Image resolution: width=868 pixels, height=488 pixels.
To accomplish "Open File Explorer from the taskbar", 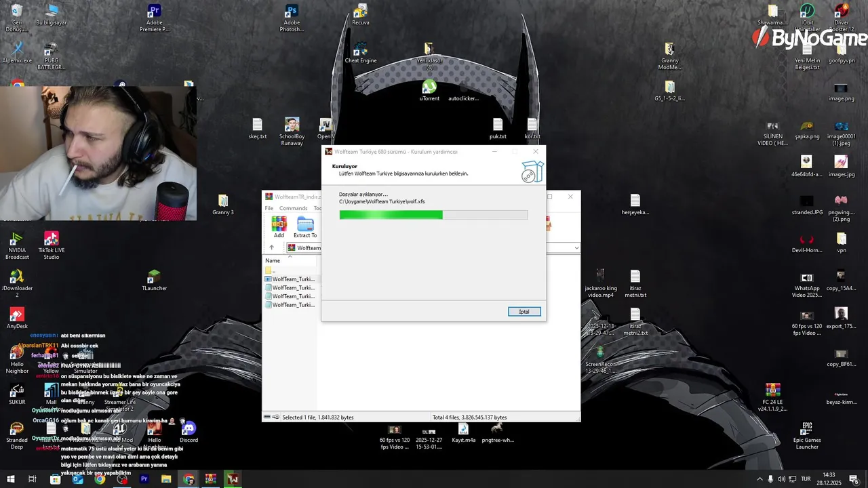I will click(x=166, y=479).
